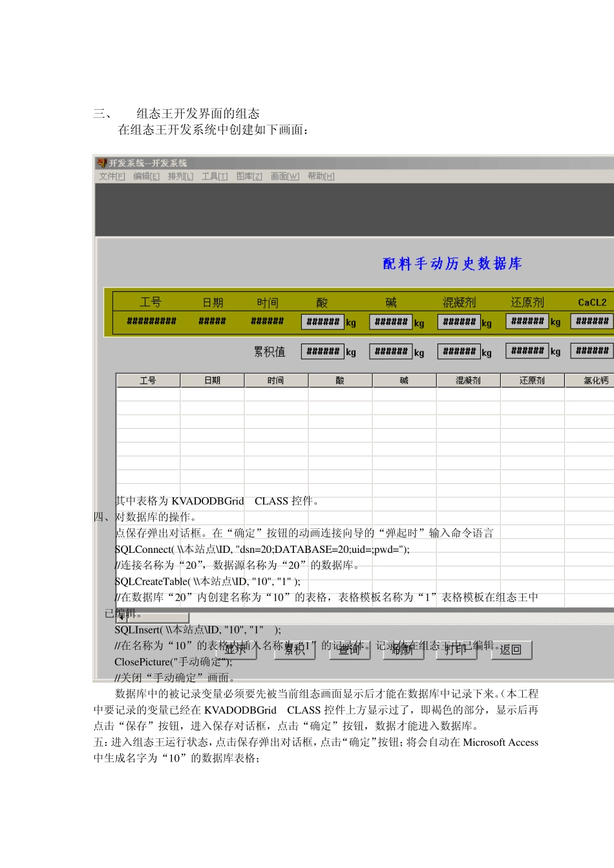Click the 查询 button
This screenshot has height=868, width=614.
click(x=349, y=649)
